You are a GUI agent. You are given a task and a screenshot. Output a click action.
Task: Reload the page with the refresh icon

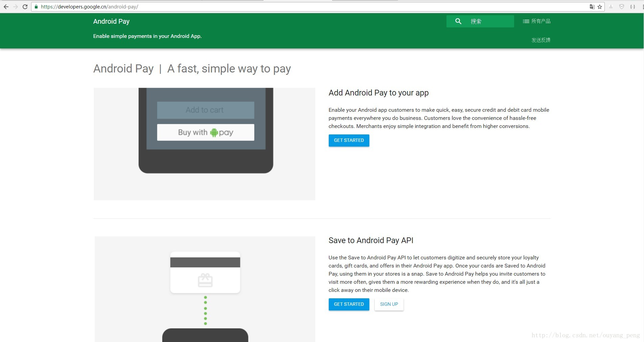(x=25, y=7)
